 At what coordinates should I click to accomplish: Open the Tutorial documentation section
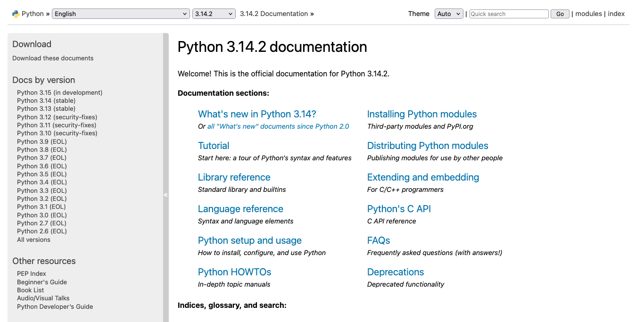(213, 146)
